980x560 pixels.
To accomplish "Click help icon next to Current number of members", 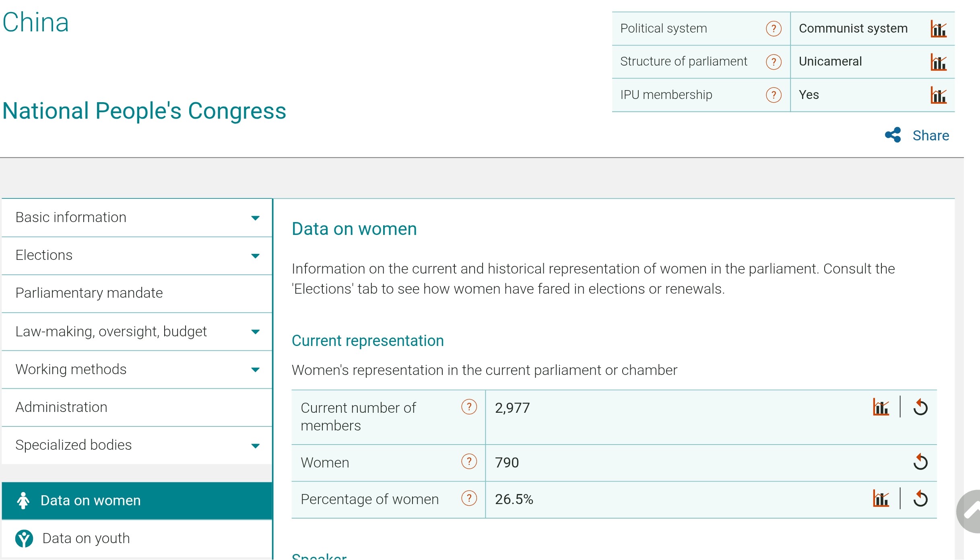I will pyautogui.click(x=469, y=407).
